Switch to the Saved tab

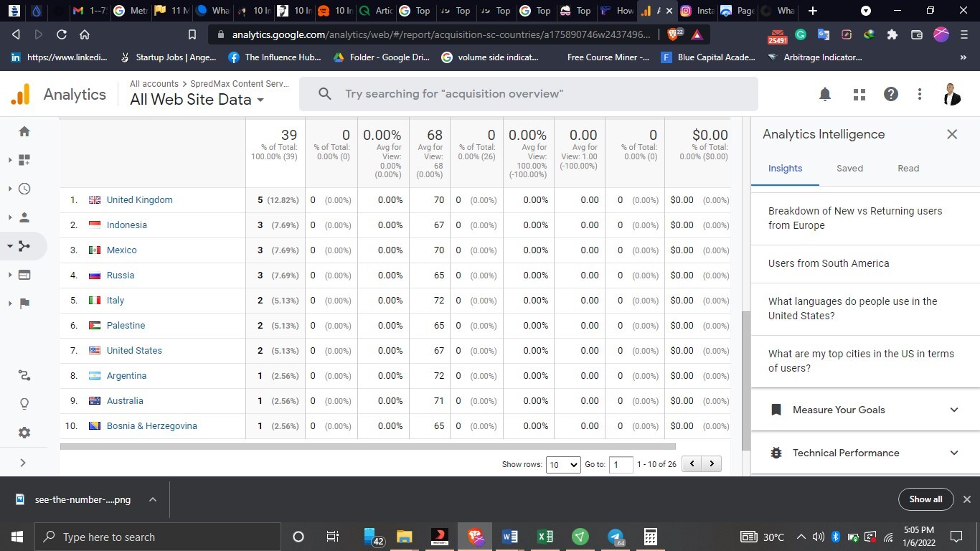tap(849, 168)
